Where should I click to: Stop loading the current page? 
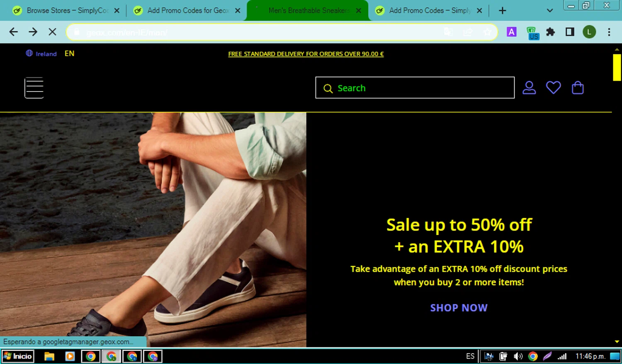pos(52,32)
